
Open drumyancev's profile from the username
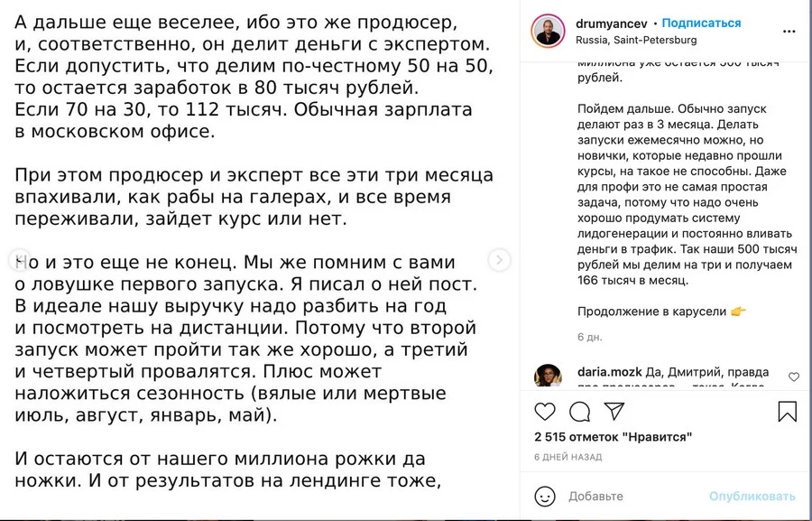[614, 21]
